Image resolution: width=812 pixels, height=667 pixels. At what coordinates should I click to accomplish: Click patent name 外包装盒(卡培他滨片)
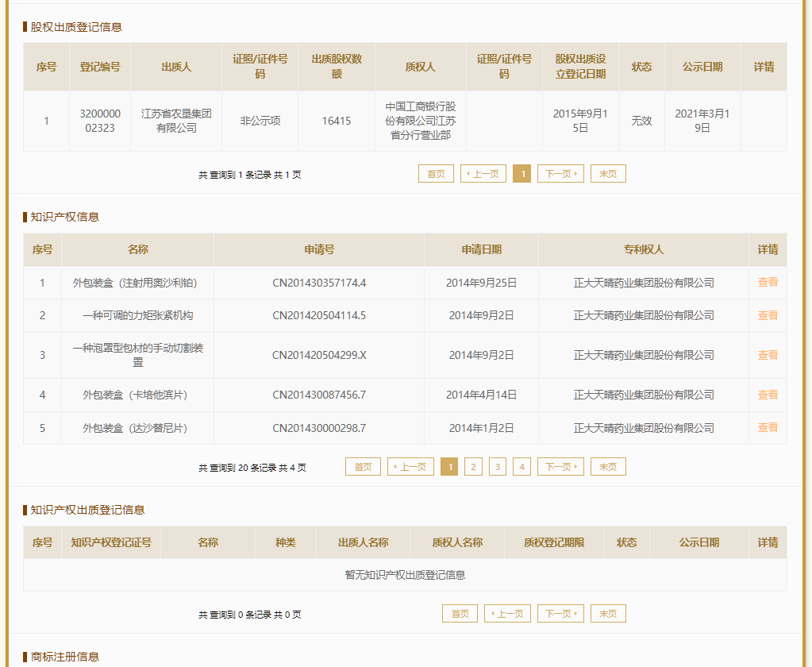point(135,395)
